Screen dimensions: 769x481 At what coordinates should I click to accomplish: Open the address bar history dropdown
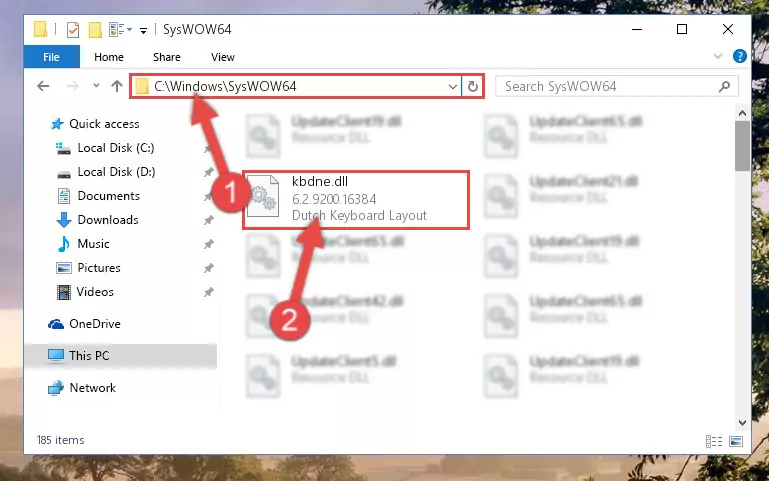pos(453,87)
